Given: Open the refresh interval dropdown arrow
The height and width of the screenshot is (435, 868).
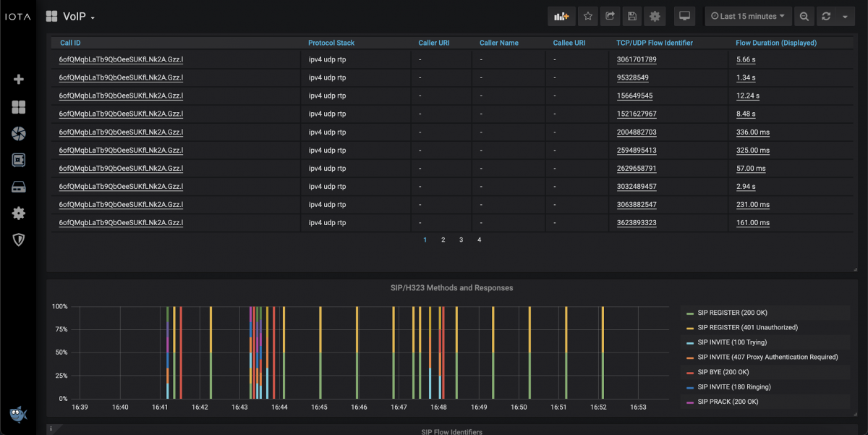Looking at the screenshot, I should tap(845, 16).
